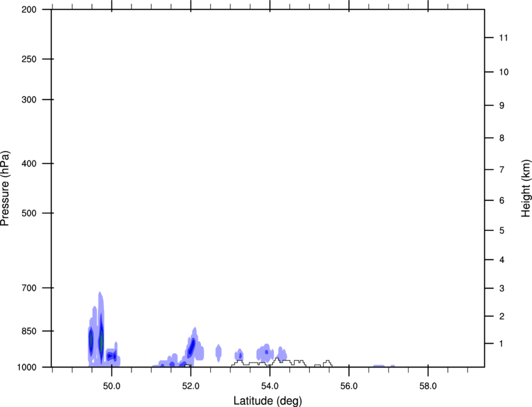Click the 58.0 latitude tick label
The image size is (532, 407).
pyautogui.click(x=428, y=386)
